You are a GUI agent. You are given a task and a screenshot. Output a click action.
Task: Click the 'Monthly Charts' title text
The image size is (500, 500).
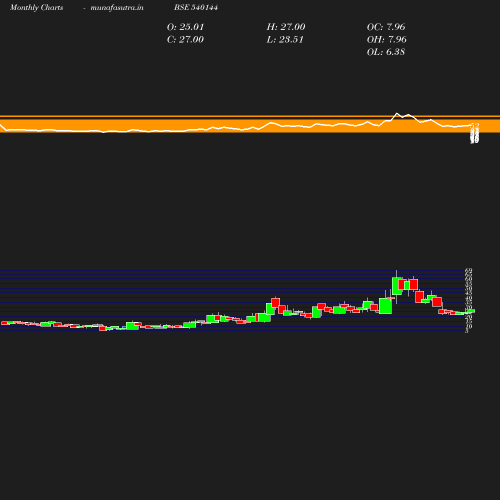click(37, 7)
